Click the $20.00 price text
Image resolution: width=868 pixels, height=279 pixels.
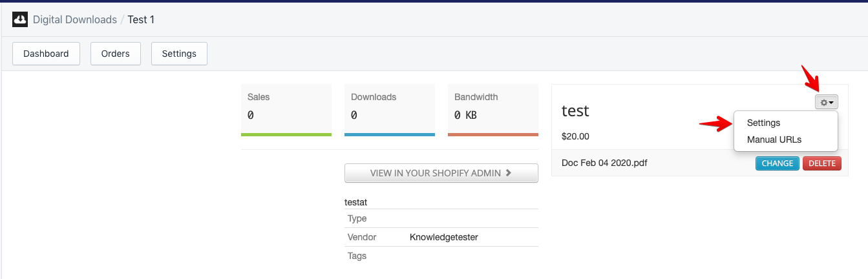click(x=575, y=136)
